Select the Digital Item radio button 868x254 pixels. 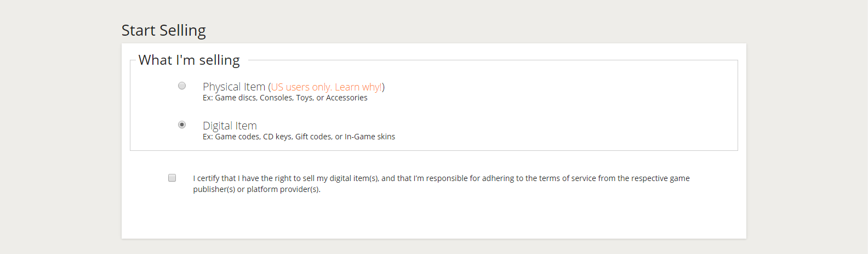click(x=182, y=125)
